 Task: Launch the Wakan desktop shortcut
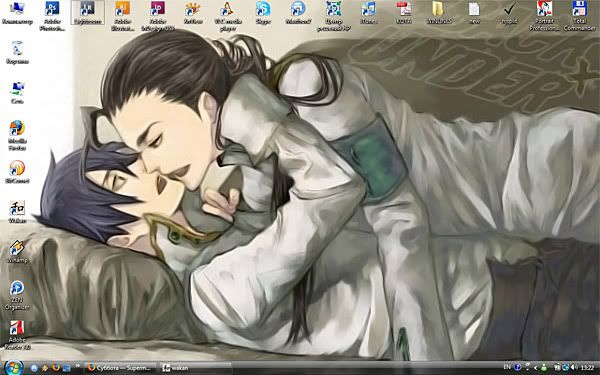pyautogui.click(x=17, y=212)
